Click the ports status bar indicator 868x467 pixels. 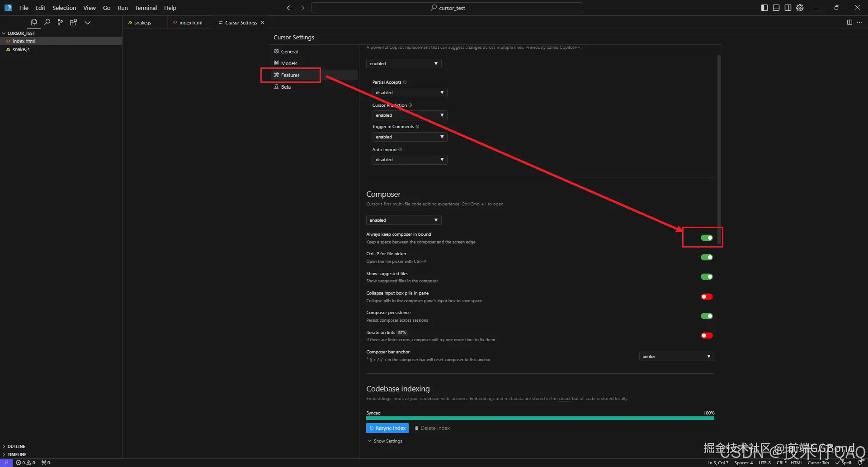pyautogui.click(x=46, y=462)
